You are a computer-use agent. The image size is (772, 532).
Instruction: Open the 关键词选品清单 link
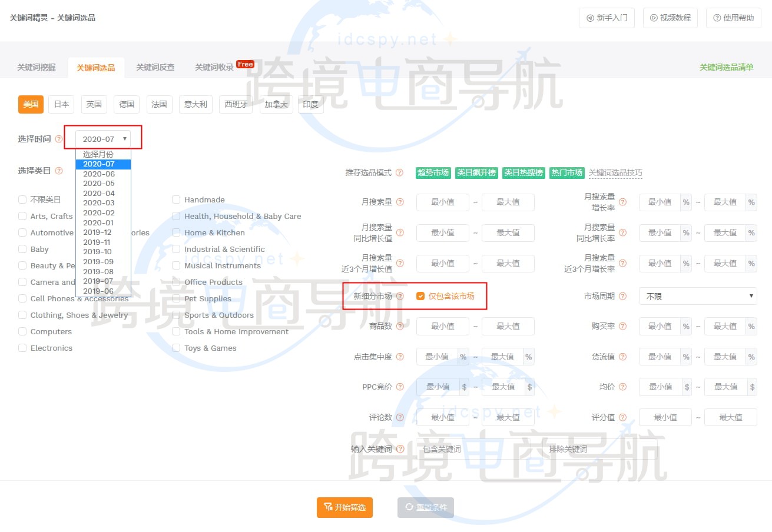click(727, 68)
